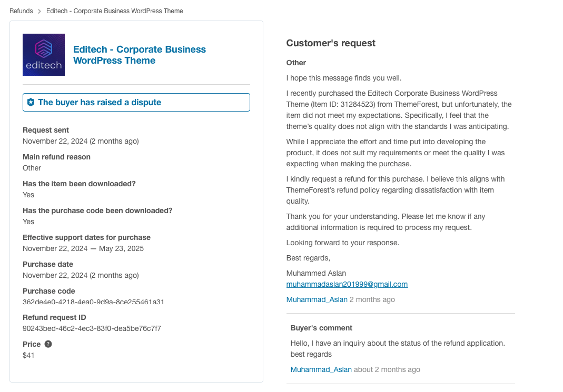
Task: Open the muhammadaslan201999@gmail.com email link
Action: 347,285
